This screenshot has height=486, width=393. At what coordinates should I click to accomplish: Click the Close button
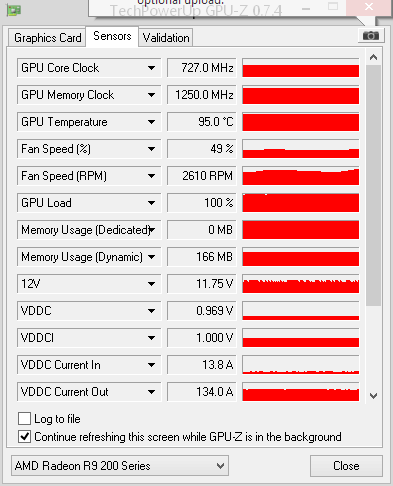(x=346, y=466)
